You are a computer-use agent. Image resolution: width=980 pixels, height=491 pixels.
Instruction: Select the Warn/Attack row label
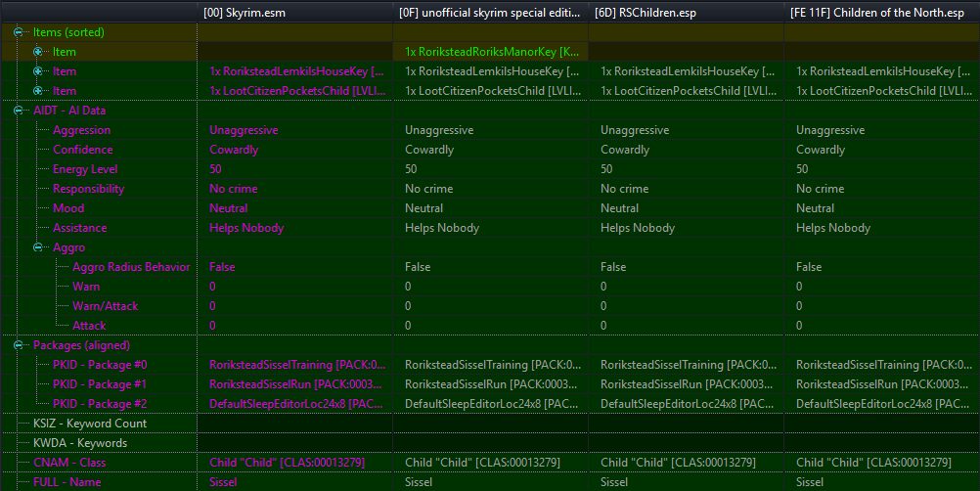[106, 306]
